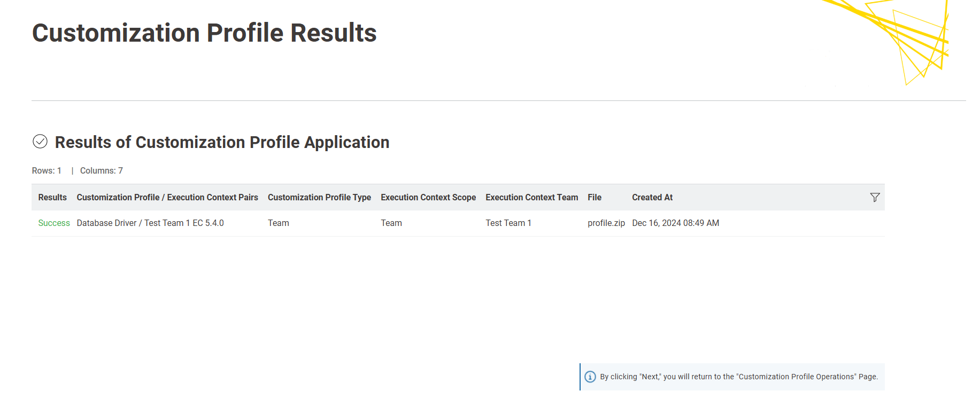Screen dimensions: 980x414
Task: Click the Test Team 1 cell
Action: click(x=508, y=223)
